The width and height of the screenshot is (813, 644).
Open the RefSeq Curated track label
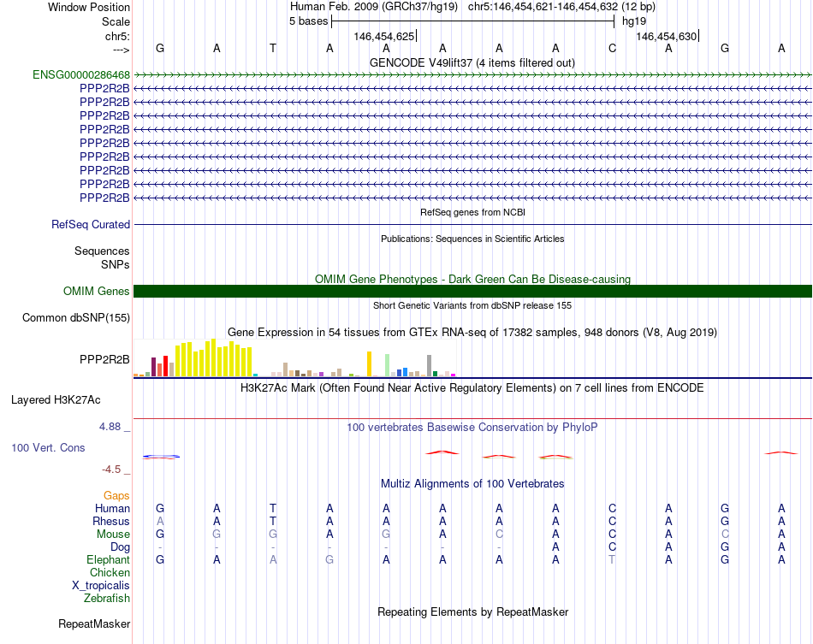[91, 224]
